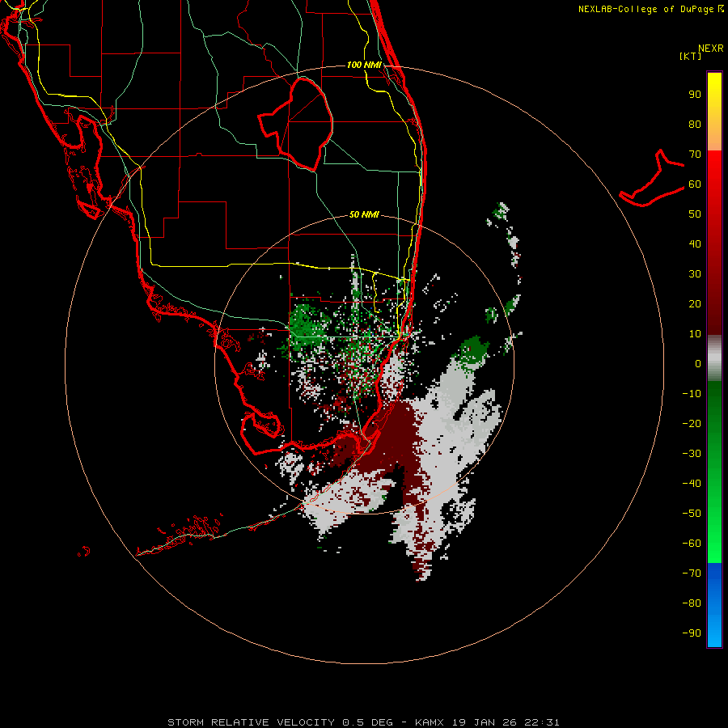This screenshot has height=728, width=728.
Task: Click the blue bottom segment of color bar
Action: [x=714, y=605]
